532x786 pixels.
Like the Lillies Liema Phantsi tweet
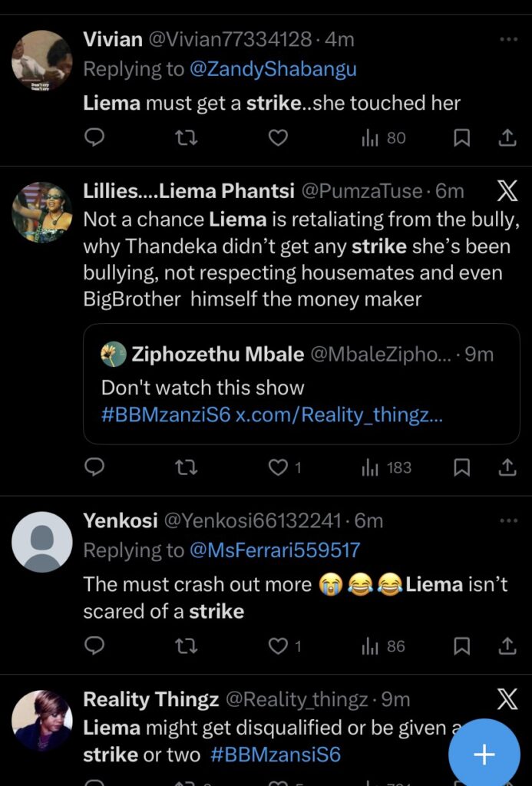tap(278, 467)
